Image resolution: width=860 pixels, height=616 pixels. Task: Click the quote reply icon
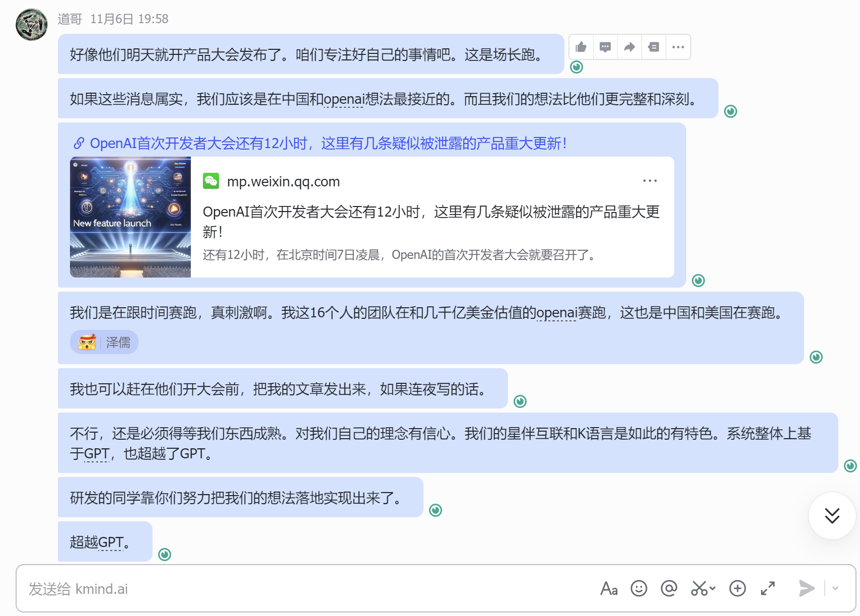(x=654, y=47)
